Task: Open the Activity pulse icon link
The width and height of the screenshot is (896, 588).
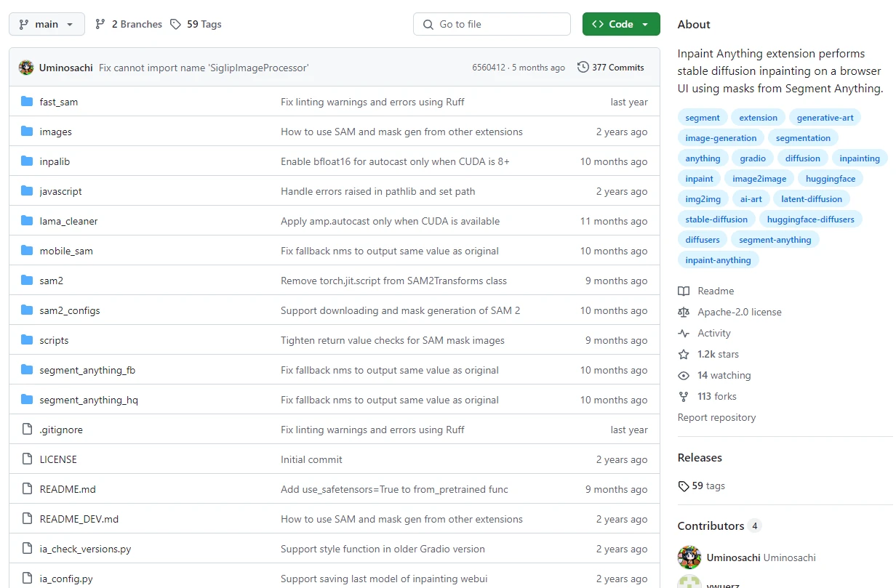Action: click(x=684, y=333)
